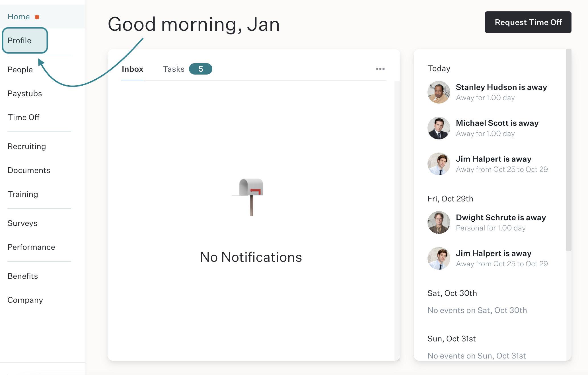Switch to the Tasks tab
Screen dimensions: 588x375
(x=174, y=69)
